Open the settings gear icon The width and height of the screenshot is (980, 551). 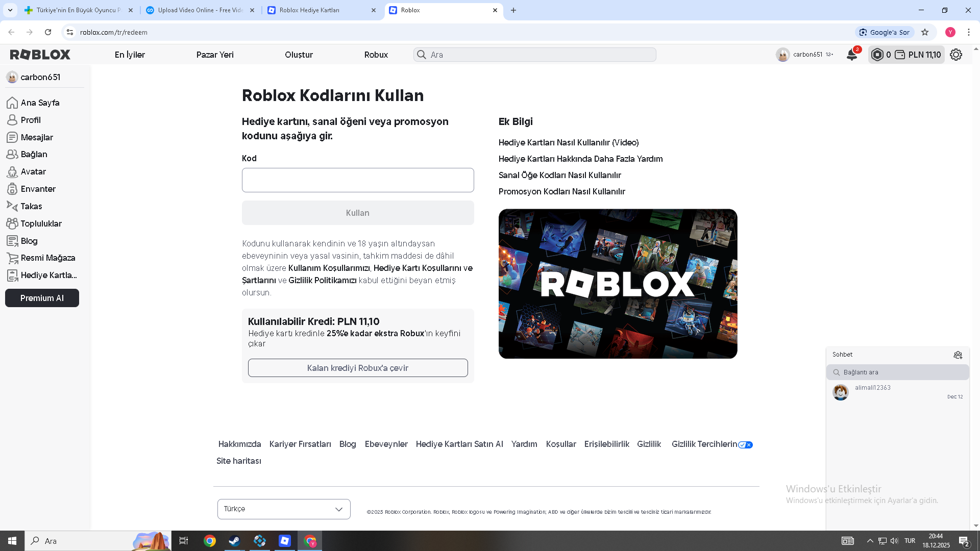click(x=956, y=55)
